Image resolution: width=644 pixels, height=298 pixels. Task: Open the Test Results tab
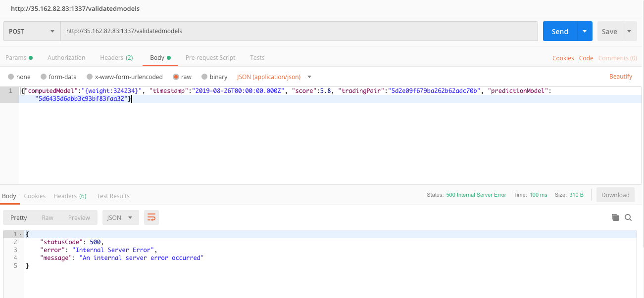pos(113,196)
